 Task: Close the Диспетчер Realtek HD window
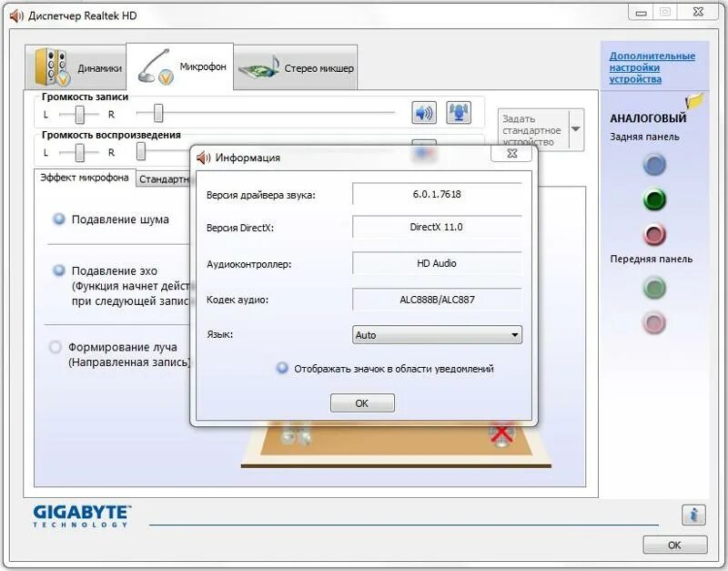[698, 13]
